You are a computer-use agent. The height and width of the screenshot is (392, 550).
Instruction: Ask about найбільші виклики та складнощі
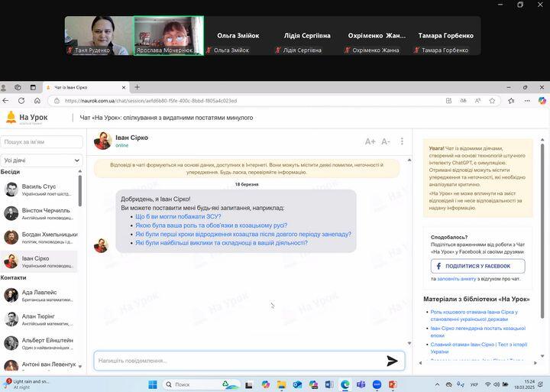tap(222, 243)
